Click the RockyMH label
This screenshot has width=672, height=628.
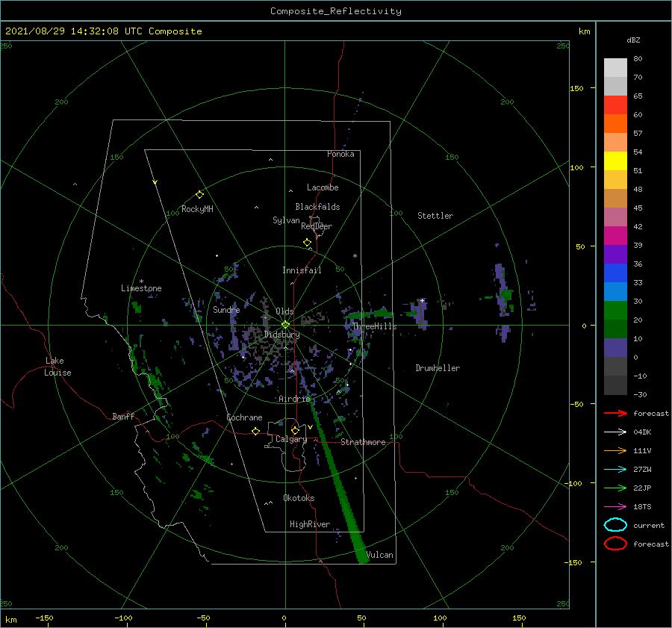[x=197, y=209]
